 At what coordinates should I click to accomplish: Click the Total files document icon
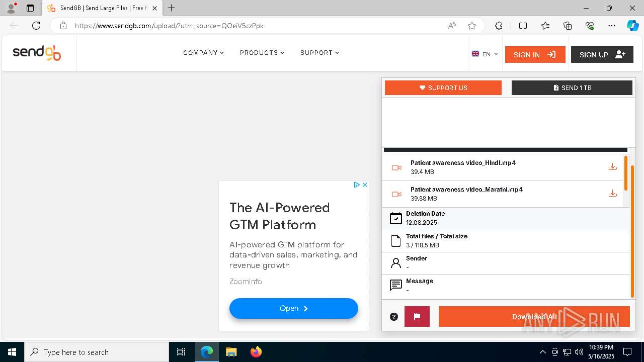coord(396,241)
